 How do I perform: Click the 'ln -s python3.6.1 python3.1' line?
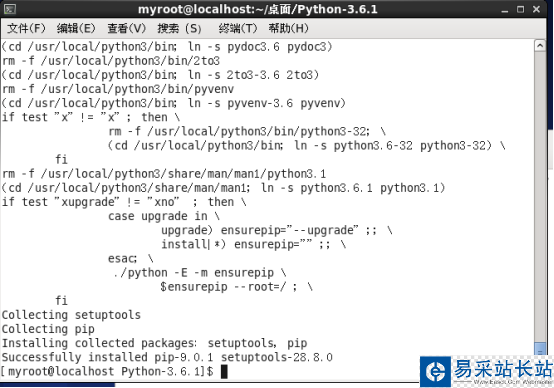[223, 188]
